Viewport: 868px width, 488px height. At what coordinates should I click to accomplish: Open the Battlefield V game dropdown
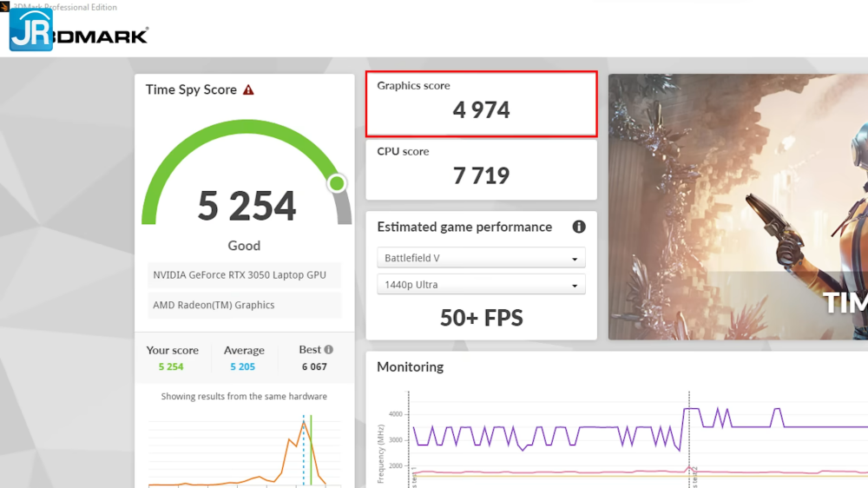tap(481, 258)
